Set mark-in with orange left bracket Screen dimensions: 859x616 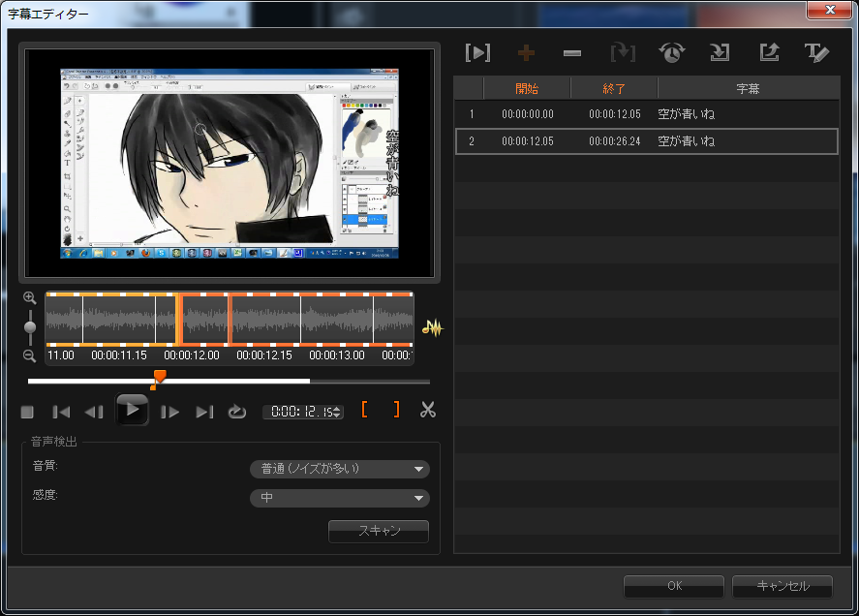[364, 410]
